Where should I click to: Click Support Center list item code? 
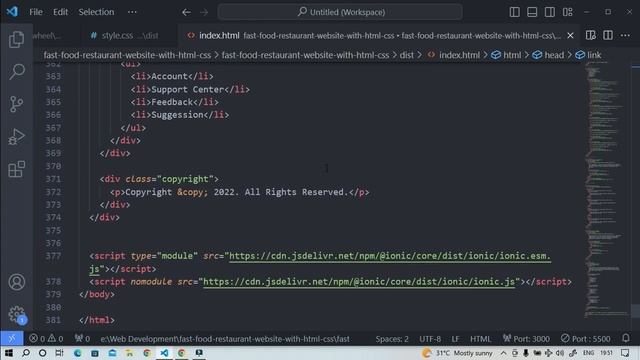coord(190,89)
